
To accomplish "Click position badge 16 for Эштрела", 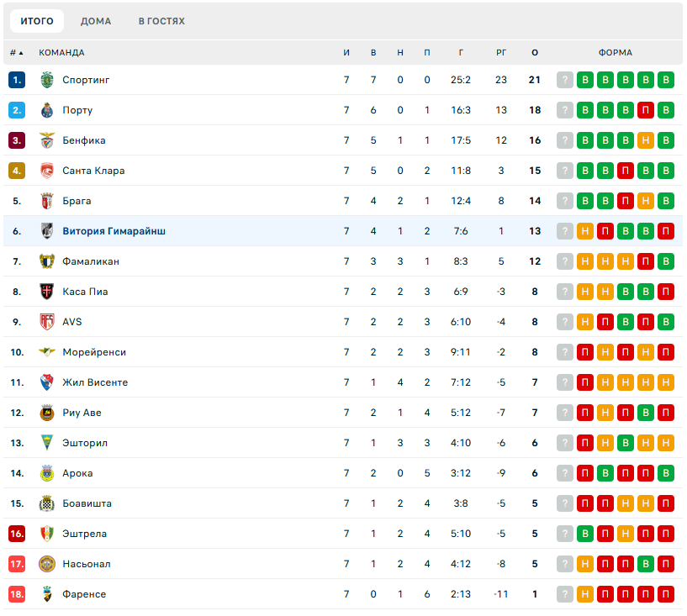I will coord(17,534).
